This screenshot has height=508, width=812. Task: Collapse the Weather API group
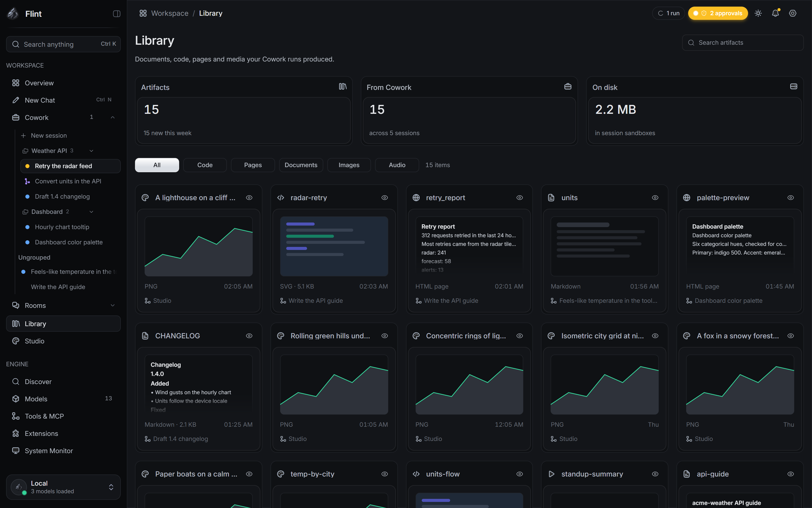91,151
